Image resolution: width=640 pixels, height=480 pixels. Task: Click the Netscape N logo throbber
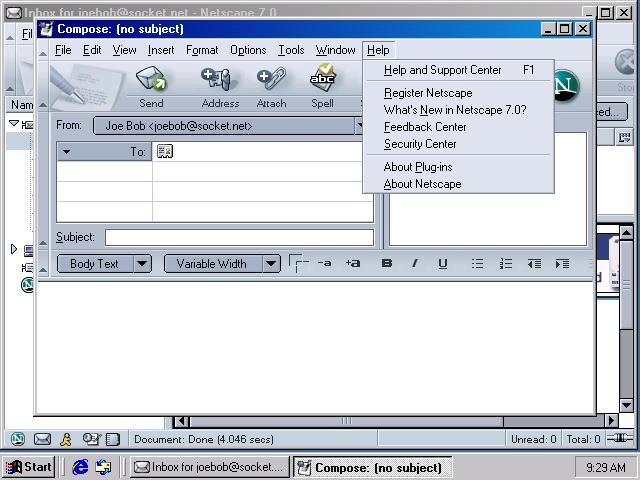tap(566, 86)
